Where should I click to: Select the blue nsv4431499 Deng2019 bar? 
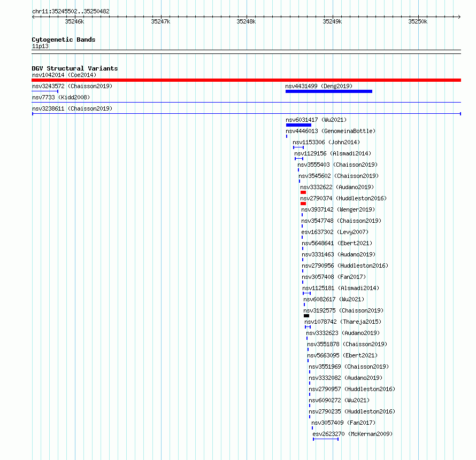pyautogui.click(x=329, y=91)
